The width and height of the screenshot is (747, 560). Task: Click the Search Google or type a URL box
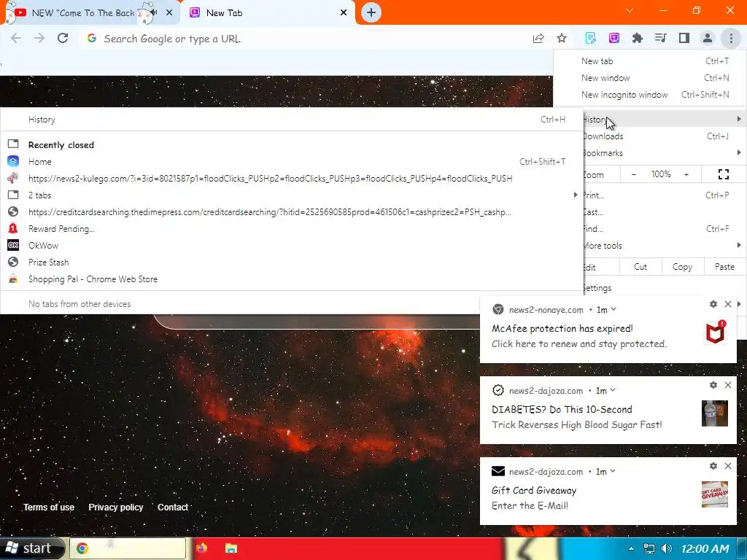click(305, 39)
